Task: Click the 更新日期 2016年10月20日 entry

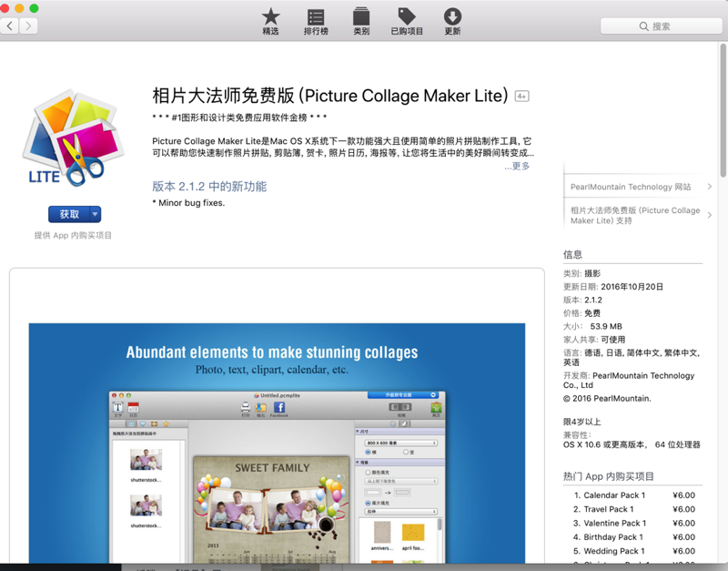Action: click(x=612, y=287)
